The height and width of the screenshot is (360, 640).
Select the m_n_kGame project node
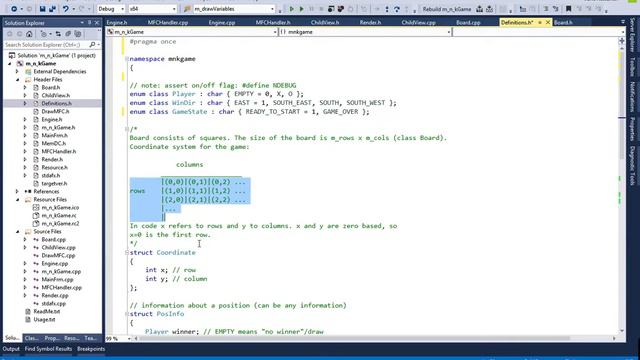(x=41, y=63)
